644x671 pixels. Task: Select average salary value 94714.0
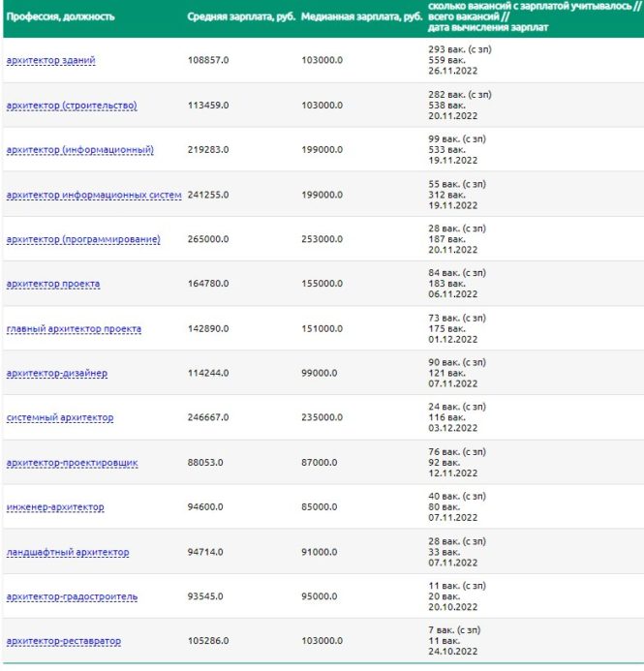coord(205,552)
